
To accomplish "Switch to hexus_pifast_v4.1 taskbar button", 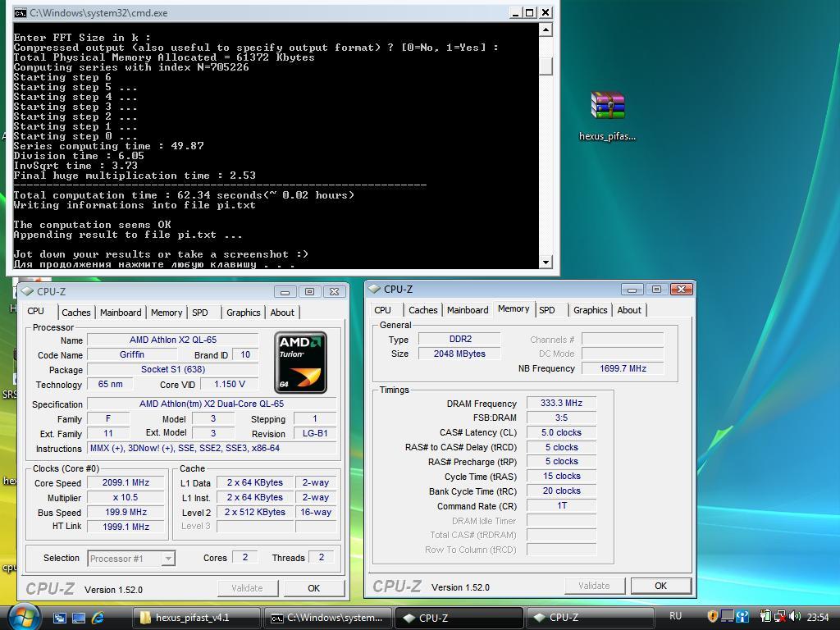I will point(197,618).
